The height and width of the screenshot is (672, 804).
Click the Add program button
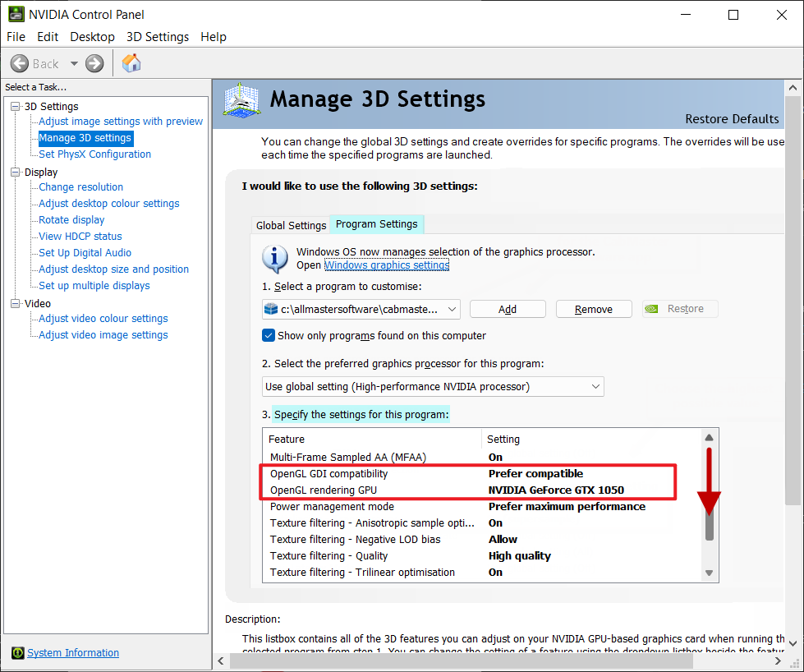[508, 309]
